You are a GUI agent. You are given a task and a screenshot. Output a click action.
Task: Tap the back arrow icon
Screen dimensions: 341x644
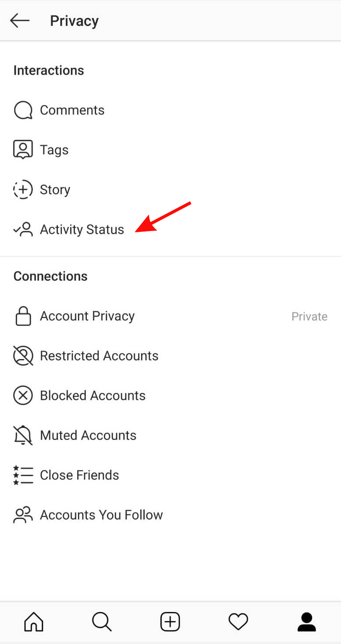[x=20, y=21]
